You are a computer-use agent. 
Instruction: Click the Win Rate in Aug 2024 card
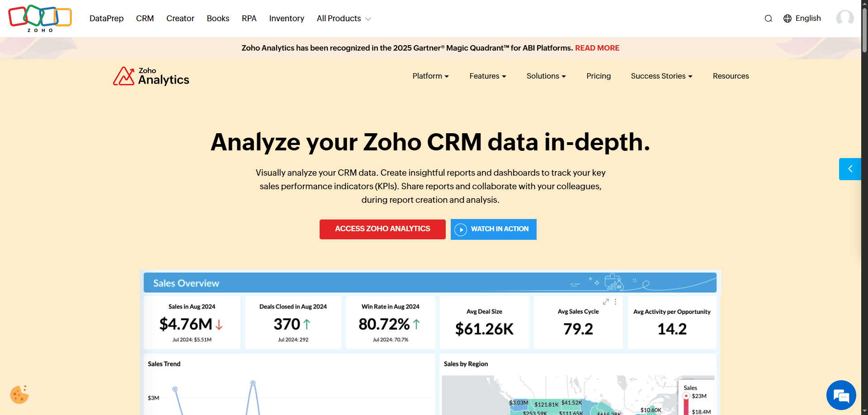[390, 322]
